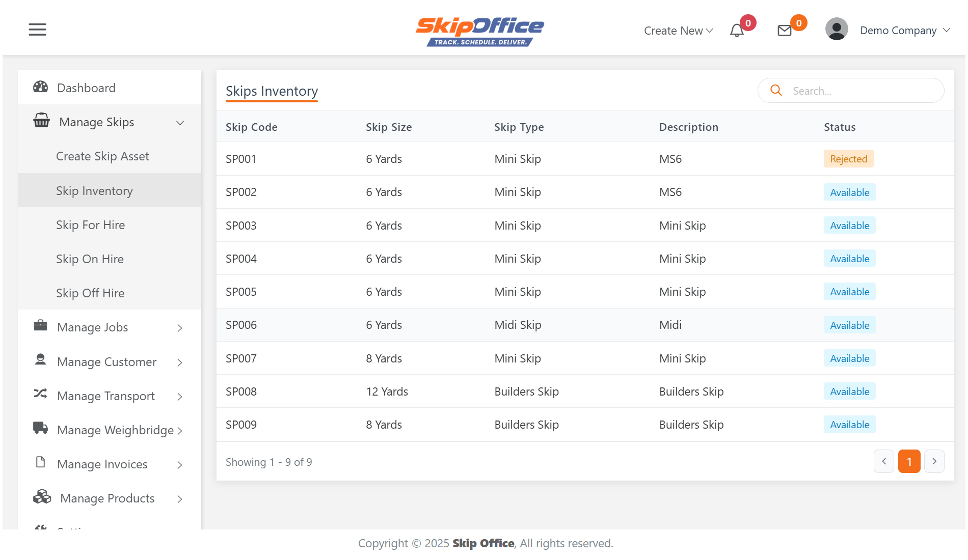Select Skip For Hire menu item
The image size is (968, 560).
click(90, 225)
